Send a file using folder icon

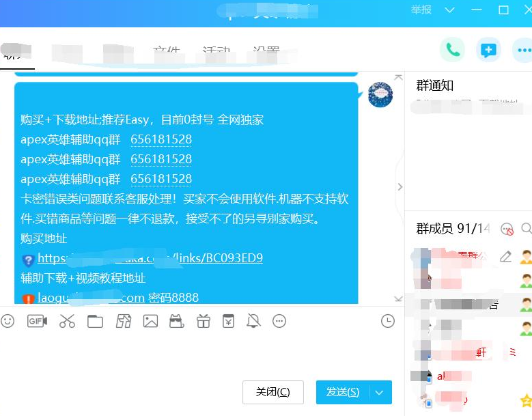pos(95,321)
